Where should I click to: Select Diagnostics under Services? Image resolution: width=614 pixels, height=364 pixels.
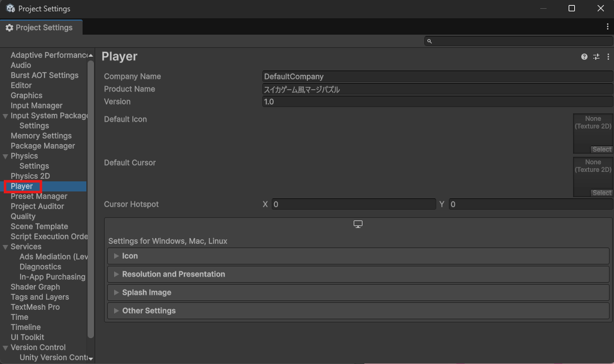40,267
